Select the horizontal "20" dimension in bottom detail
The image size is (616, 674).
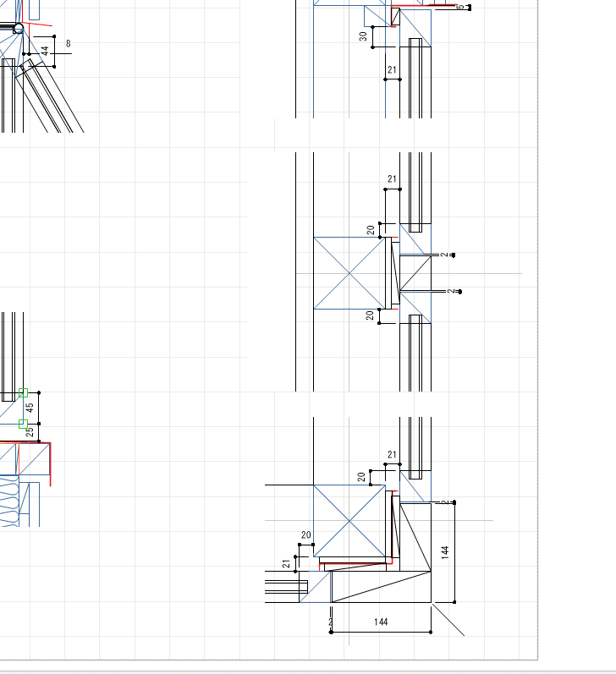[306, 535]
